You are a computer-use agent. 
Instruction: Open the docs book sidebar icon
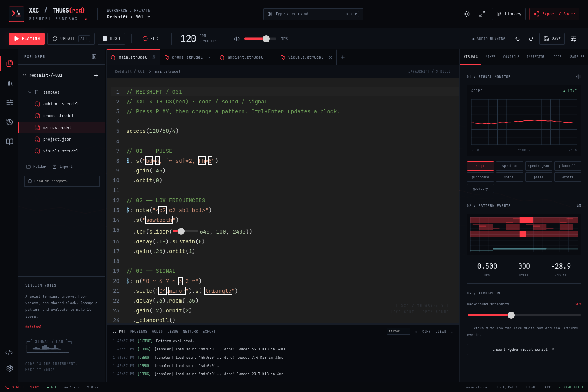[9, 142]
